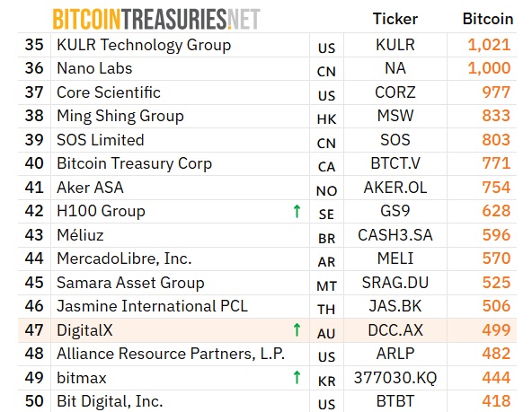
Task: Select the Nano Labs company name
Action: pos(94,68)
